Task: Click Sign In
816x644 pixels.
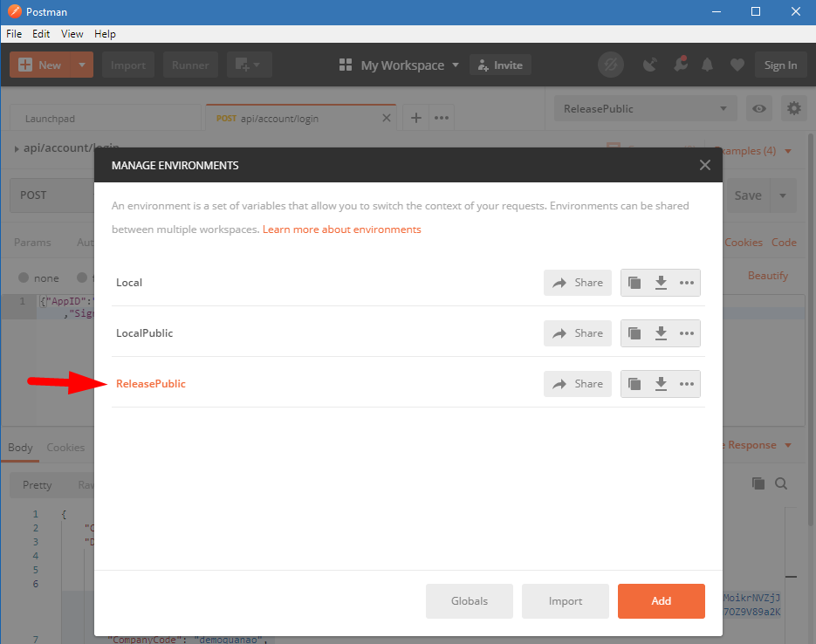Action: [780, 65]
